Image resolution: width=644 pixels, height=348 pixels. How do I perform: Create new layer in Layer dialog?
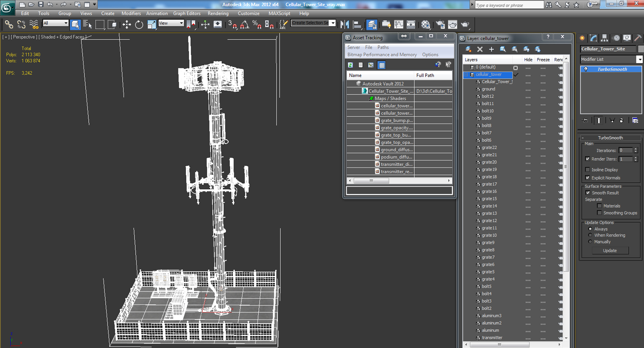click(468, 49)
